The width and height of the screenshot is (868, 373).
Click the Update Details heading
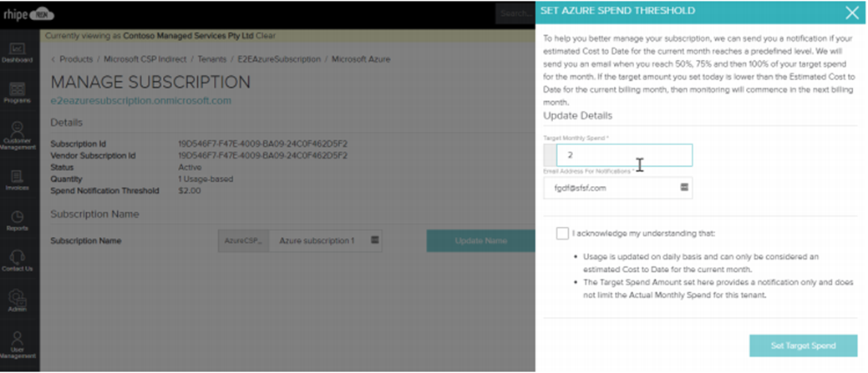578,115
